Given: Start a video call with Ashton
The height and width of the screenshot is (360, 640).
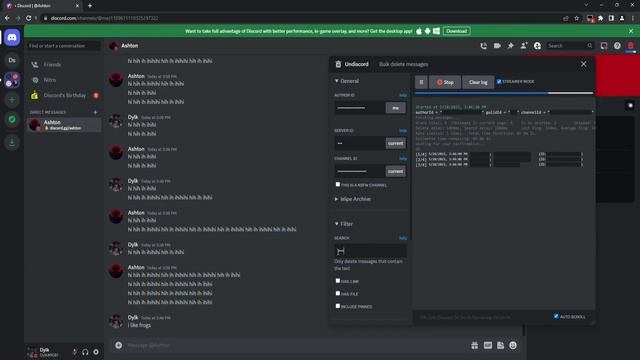Looking at the screenshot, I should click(x=497, y=46).
